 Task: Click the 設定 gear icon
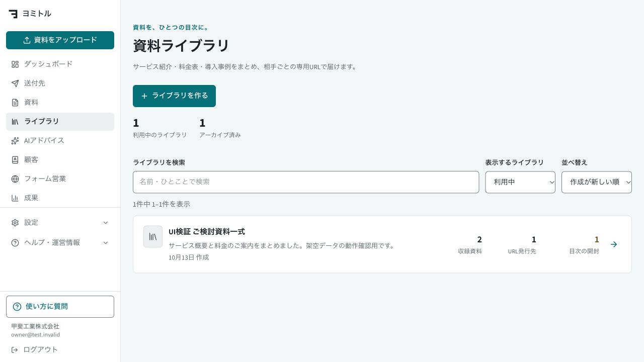point(15,223)
